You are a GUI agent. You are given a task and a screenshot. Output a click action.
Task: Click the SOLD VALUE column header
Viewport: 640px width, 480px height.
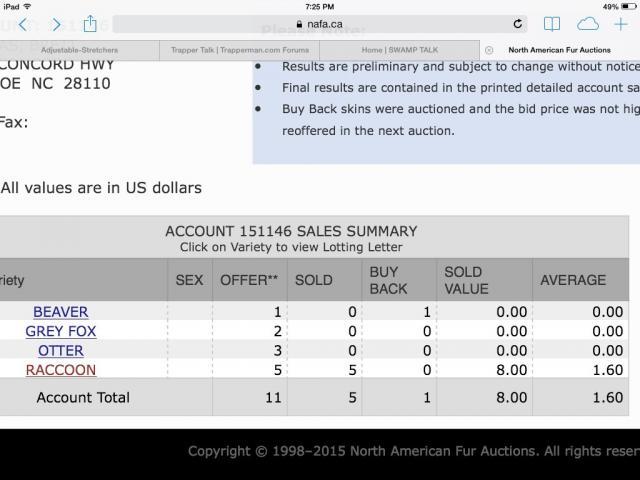click(466, 280)
